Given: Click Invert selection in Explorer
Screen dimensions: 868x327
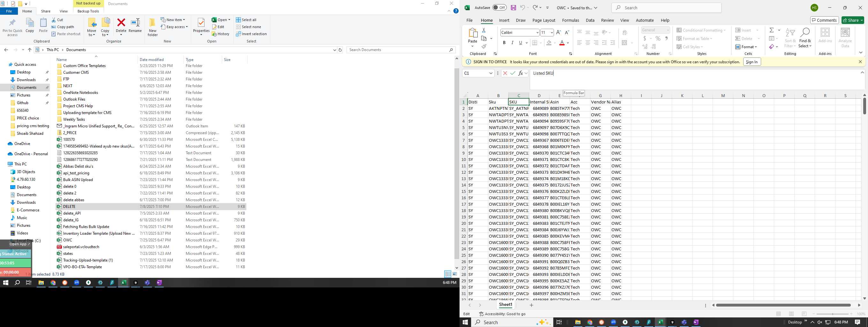Looking at the screenshot, I should [251, 34].
